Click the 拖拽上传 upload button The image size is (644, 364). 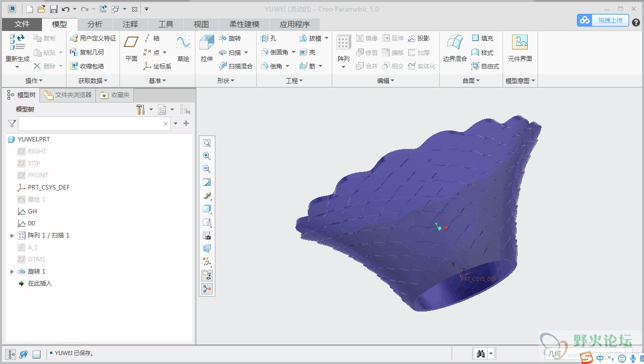tap(603, 20)
